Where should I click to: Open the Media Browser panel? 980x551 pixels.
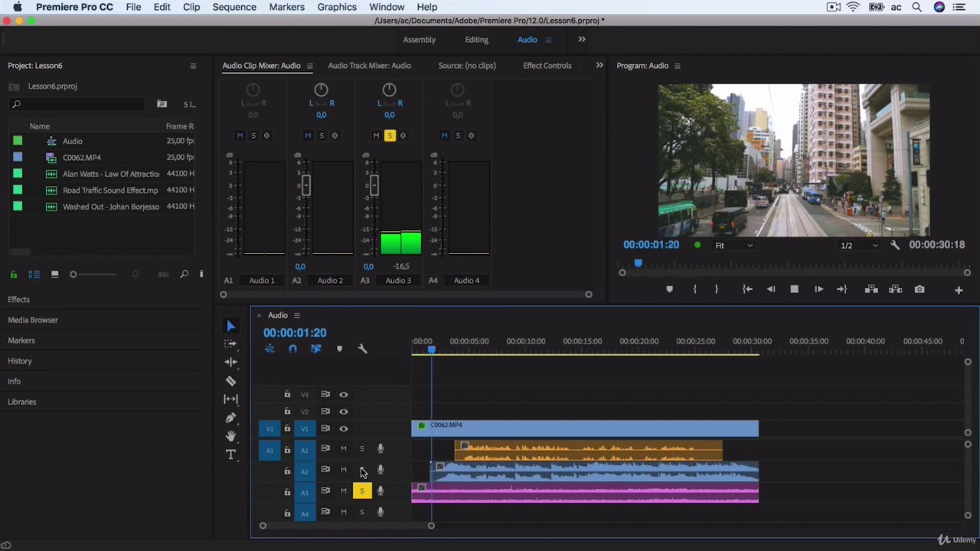point(33,320)
